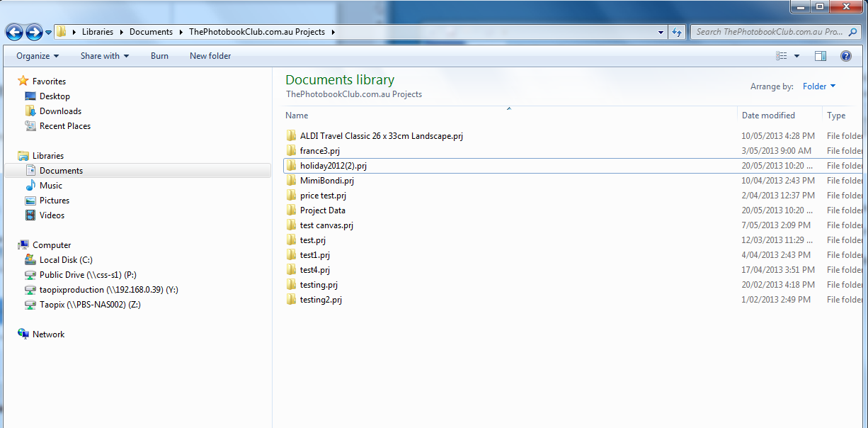Go back with the Back arrow button
The image size is (868, 428).
pos(14,32)
